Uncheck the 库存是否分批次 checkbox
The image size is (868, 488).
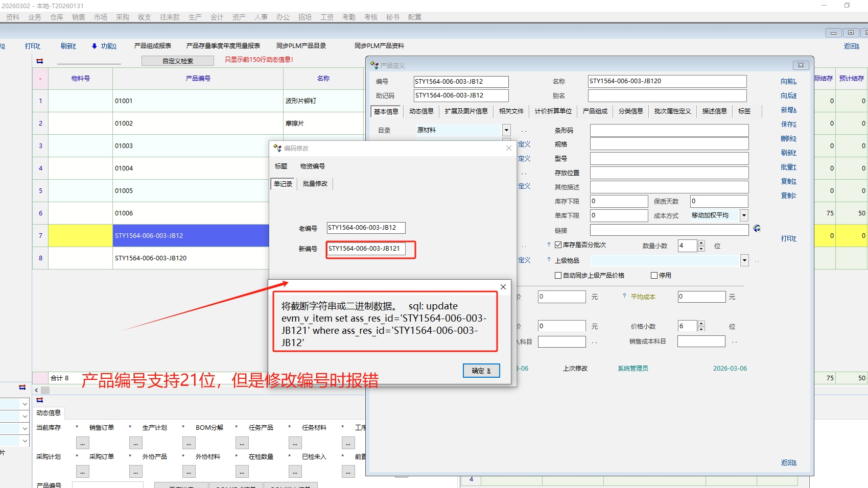558,245
